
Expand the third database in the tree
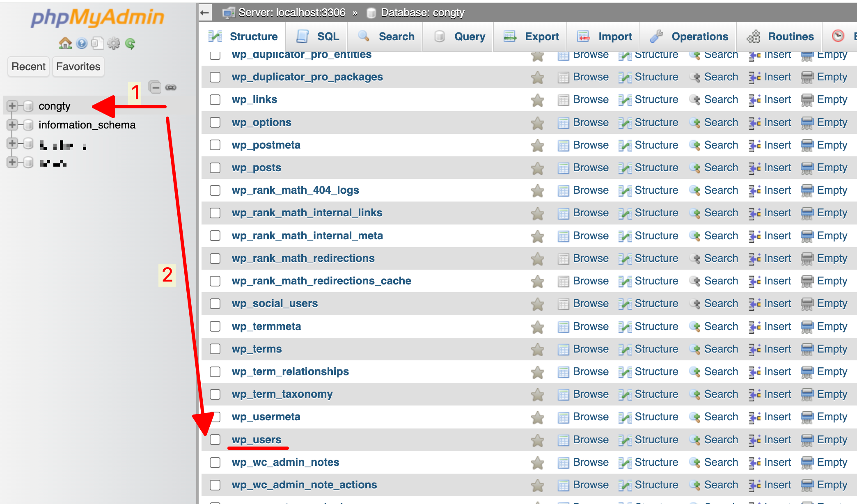[12, 143]
